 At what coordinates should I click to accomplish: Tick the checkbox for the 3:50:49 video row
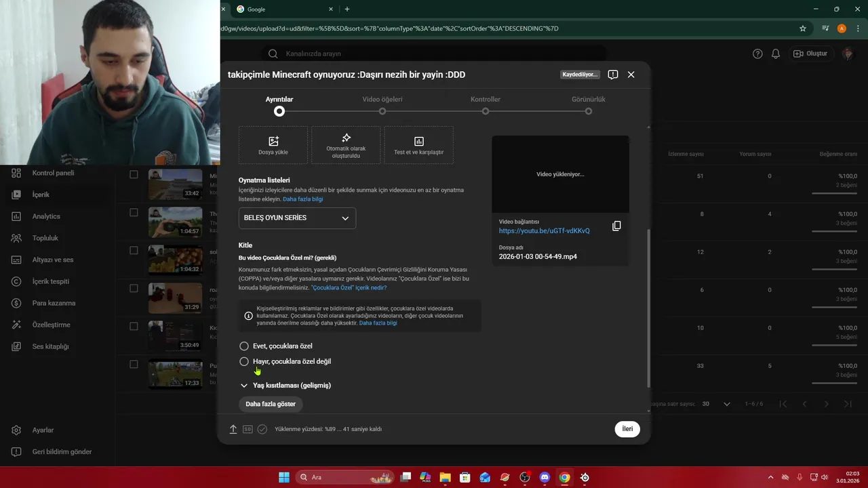(x=134, y=326)
